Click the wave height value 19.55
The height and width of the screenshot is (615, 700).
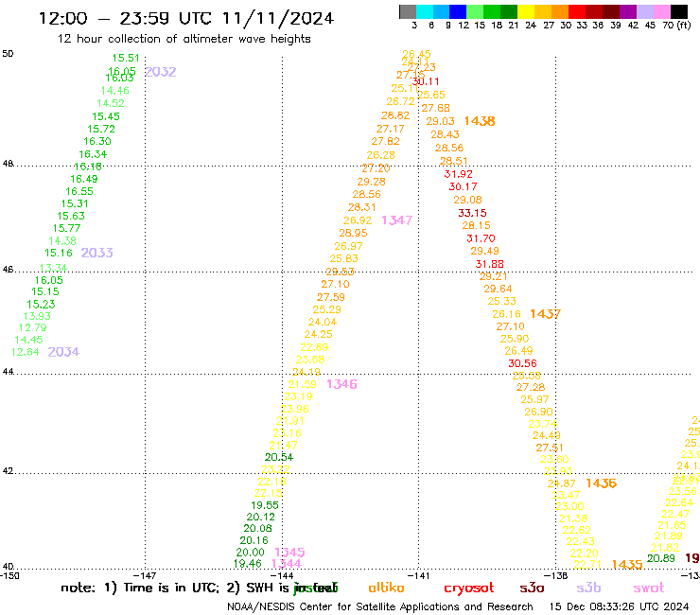265,505
